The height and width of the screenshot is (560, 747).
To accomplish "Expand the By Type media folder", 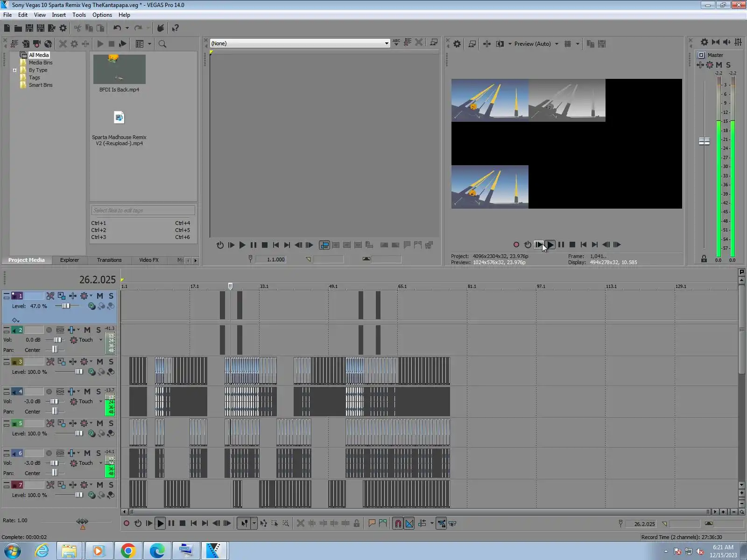I will pos(14,70).
